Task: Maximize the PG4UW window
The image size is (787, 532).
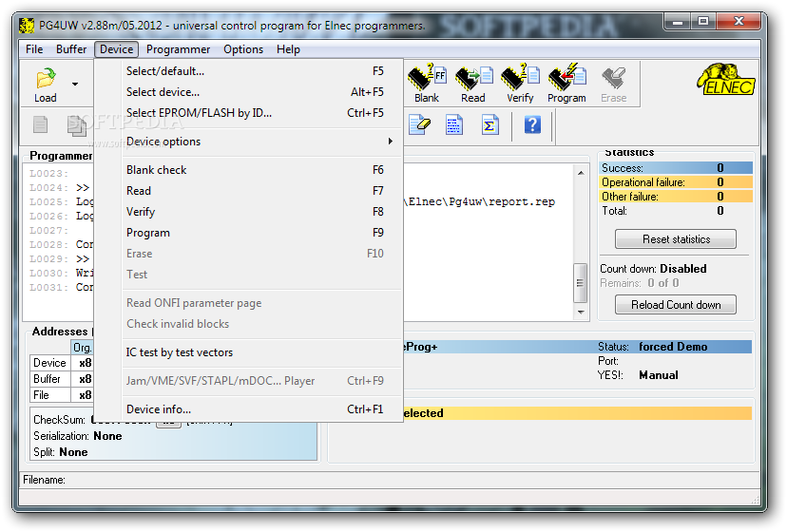Action: tap(703, 22)
